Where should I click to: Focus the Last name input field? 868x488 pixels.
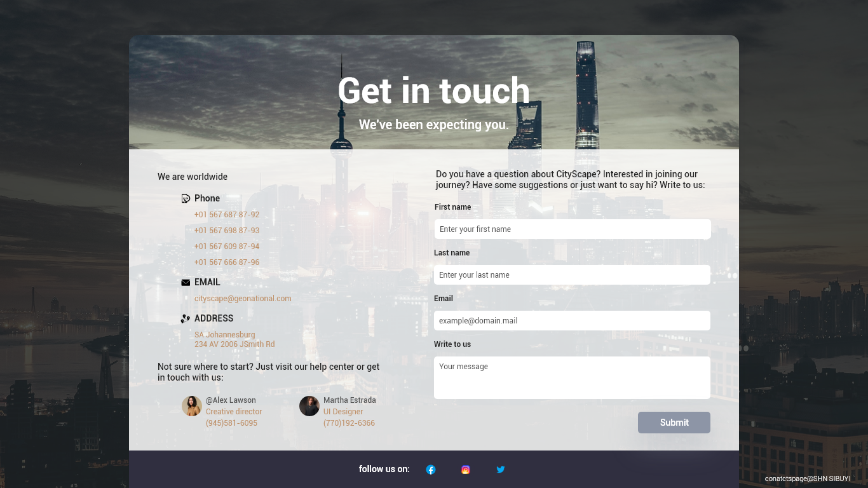click(x=572, y=275)
